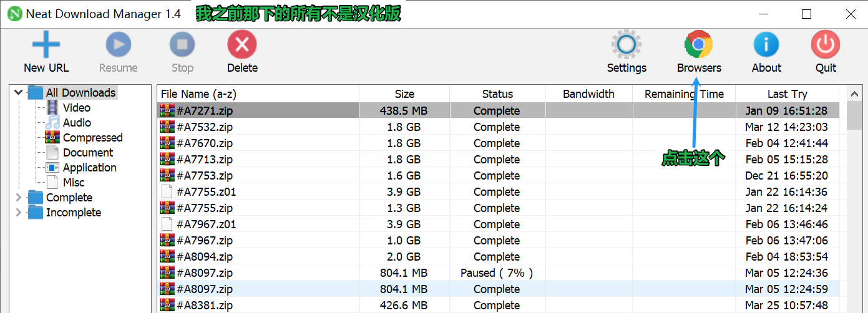
Task: Select the #A7755.z01 file
Action: click(207, 192)
